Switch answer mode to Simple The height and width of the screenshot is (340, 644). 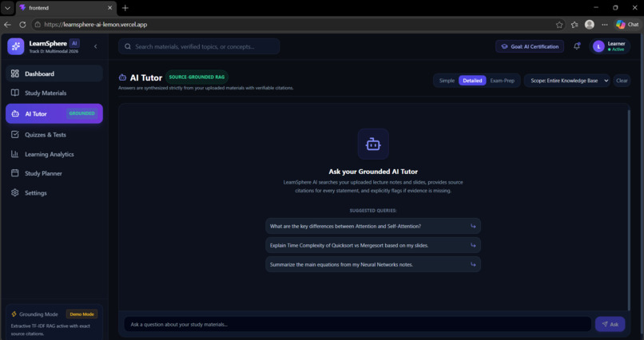(x=447, y=81)
